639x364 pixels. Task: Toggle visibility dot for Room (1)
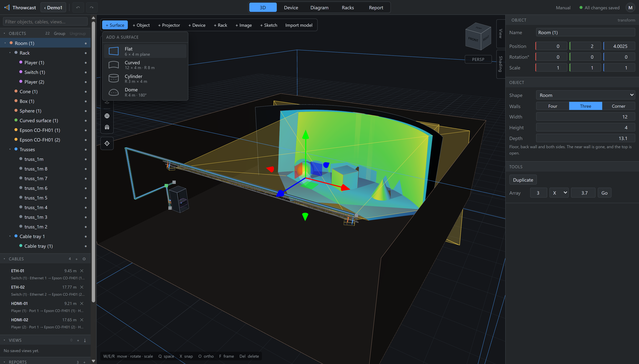(86, 43)
